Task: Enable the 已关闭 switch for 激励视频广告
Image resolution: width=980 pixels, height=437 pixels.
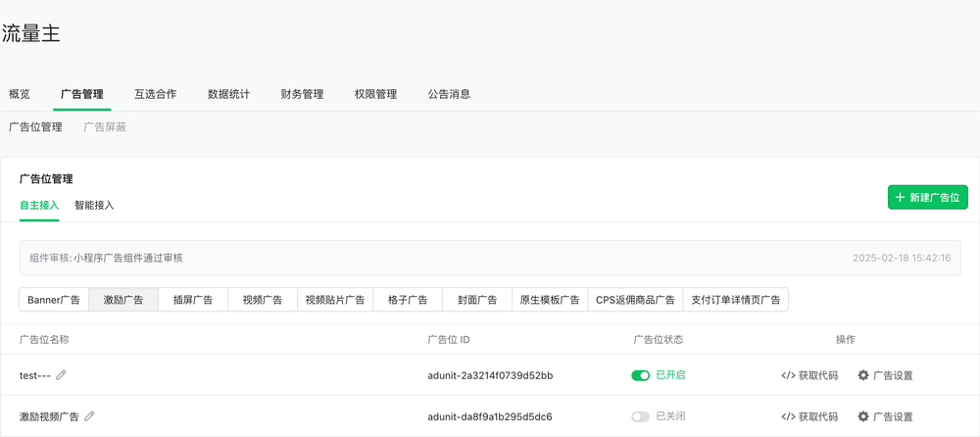Action: pyautogui.click(x=641, y=416)
